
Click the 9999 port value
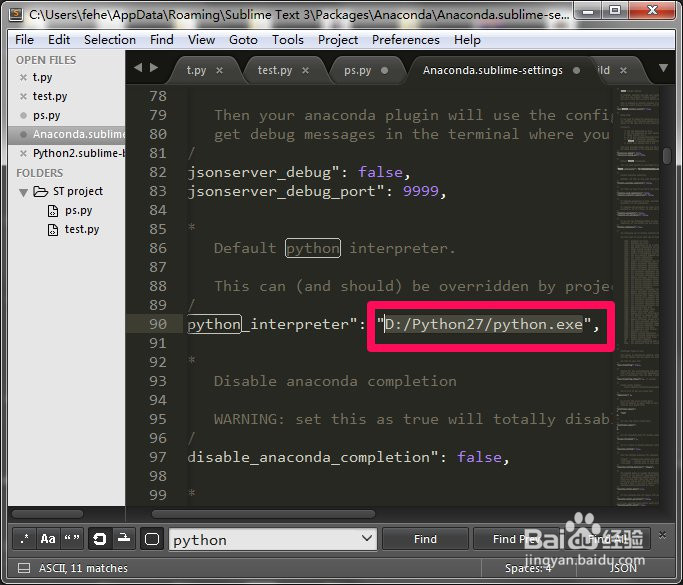(x=420, y=191)
